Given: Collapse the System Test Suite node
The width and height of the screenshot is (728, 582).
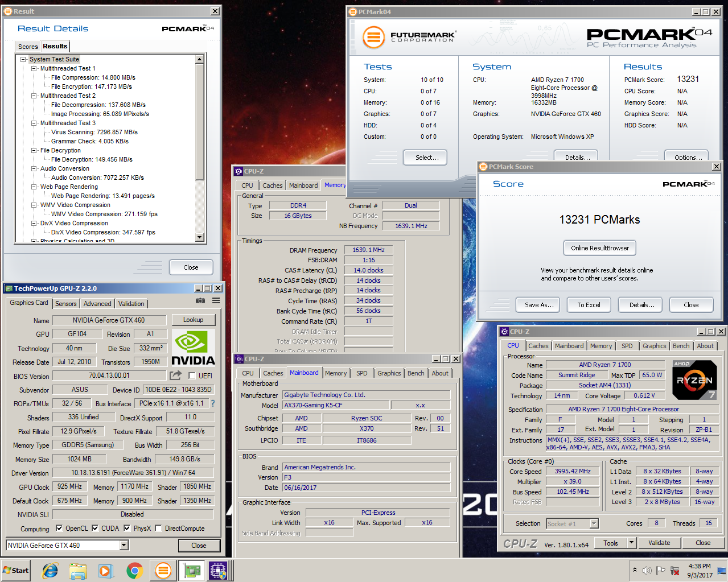Looking at the screenshot, I should 23,59.
